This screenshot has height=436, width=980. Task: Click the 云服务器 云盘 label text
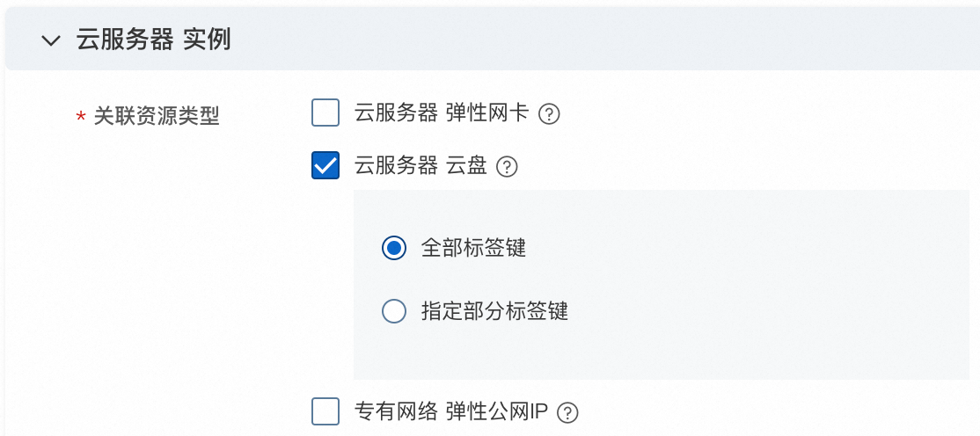[x=421, y=165]
